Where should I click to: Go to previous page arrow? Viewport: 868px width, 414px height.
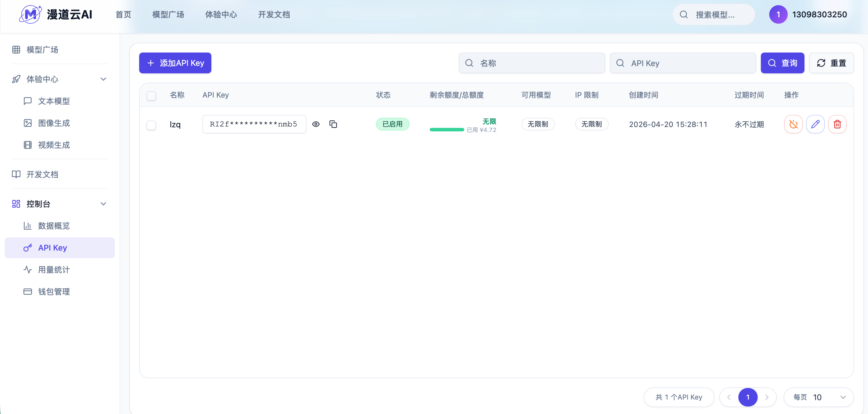pyautogui.click(x=729, y=397)
